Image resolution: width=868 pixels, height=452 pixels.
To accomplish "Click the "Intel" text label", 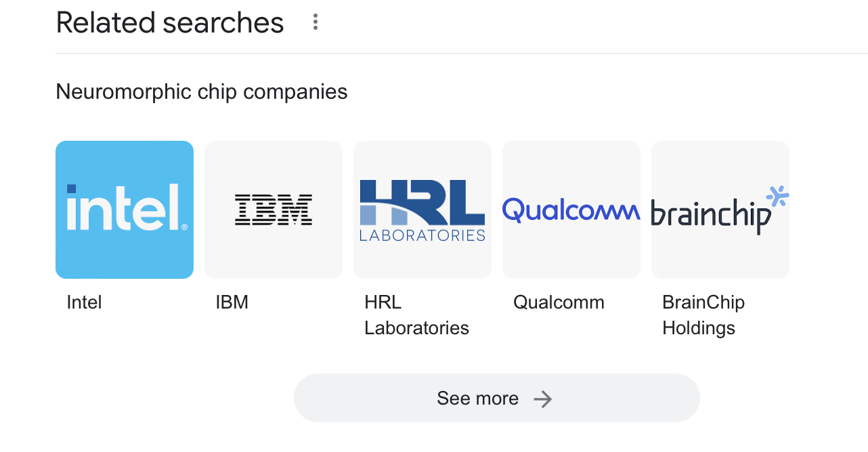I will (84, 302).
